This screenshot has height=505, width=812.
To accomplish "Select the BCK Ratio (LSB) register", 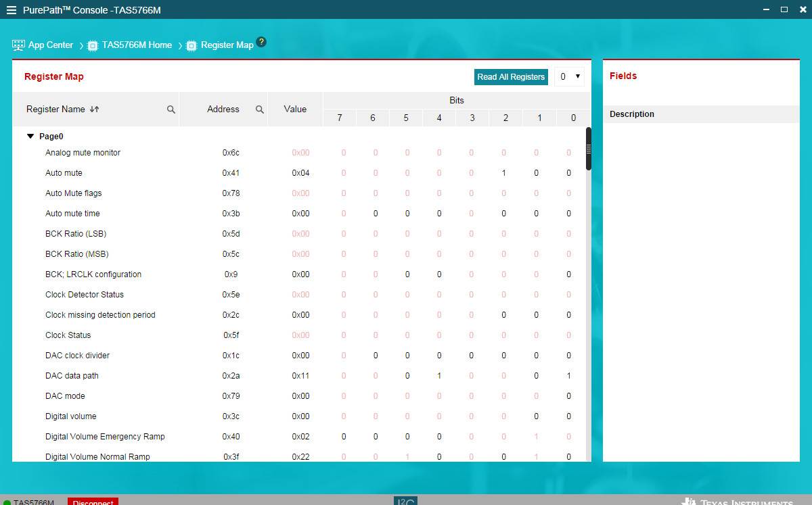I will 76,234.
